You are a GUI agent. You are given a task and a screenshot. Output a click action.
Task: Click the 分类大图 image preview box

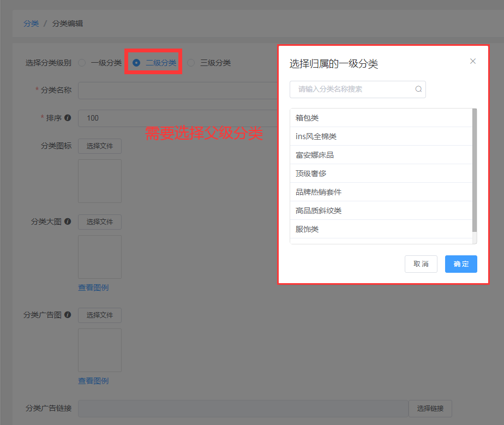tap(100, 257)
